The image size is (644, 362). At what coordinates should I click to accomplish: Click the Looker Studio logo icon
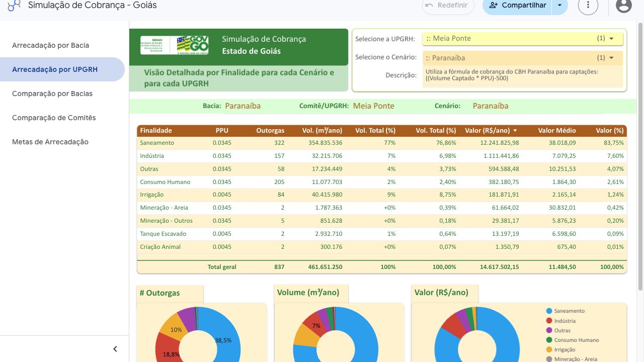[x=14, y=6]
